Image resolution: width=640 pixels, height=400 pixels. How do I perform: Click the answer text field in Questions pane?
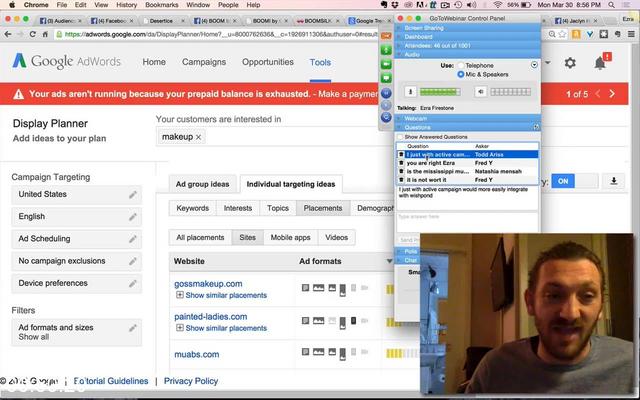pos(467,223)
